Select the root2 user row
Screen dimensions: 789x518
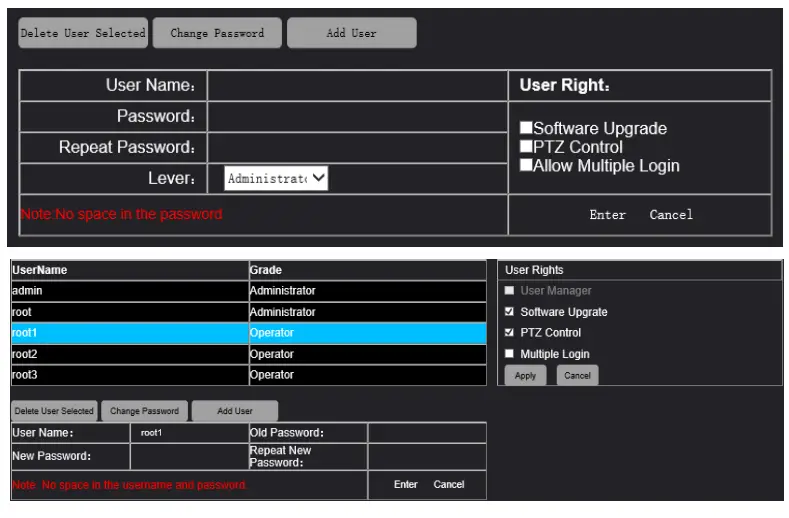point(249,354)
